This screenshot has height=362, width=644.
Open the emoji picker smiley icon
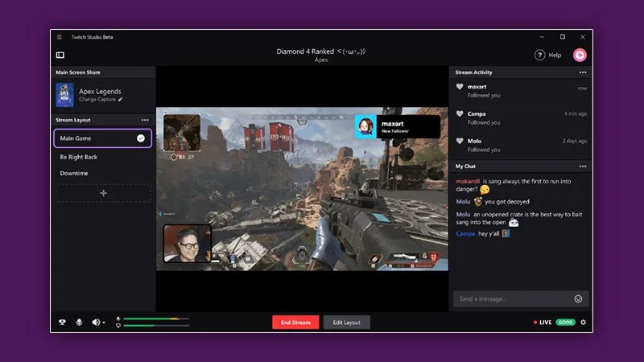[578, 298]
